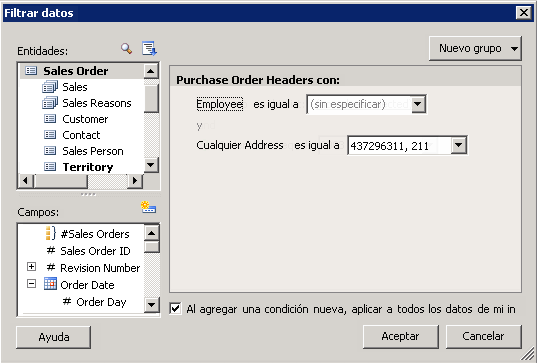Click Entidades horizontal scroll right arrow
The height and width of the screenshot is (363, 537).
click(135, 180)
